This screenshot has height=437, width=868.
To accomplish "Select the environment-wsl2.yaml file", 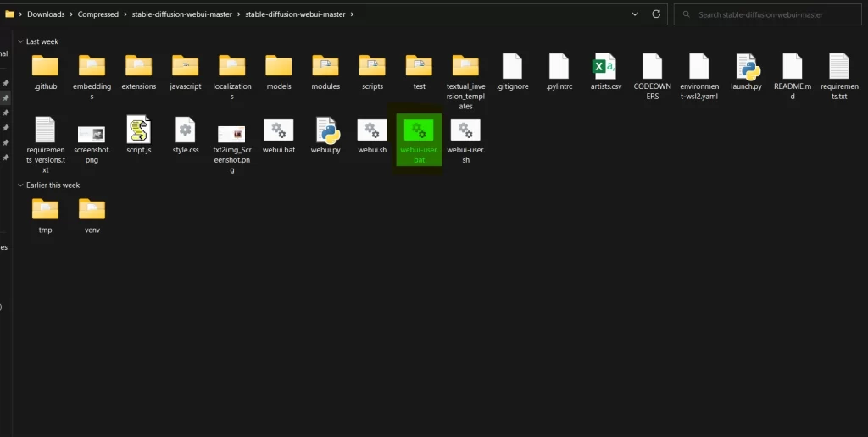I will point(699,75).
